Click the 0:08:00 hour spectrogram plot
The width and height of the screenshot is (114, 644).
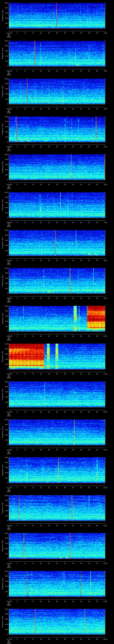pos(57,281)
